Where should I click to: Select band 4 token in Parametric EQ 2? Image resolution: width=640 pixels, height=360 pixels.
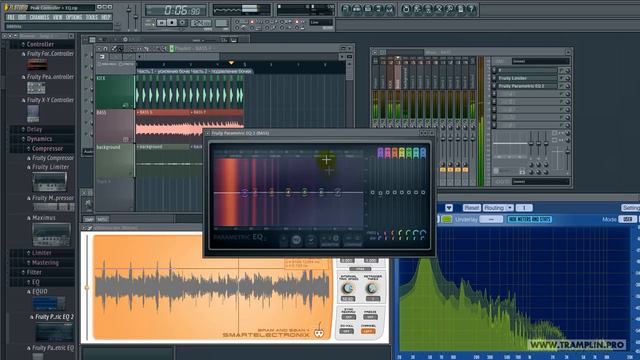[288, 192]
